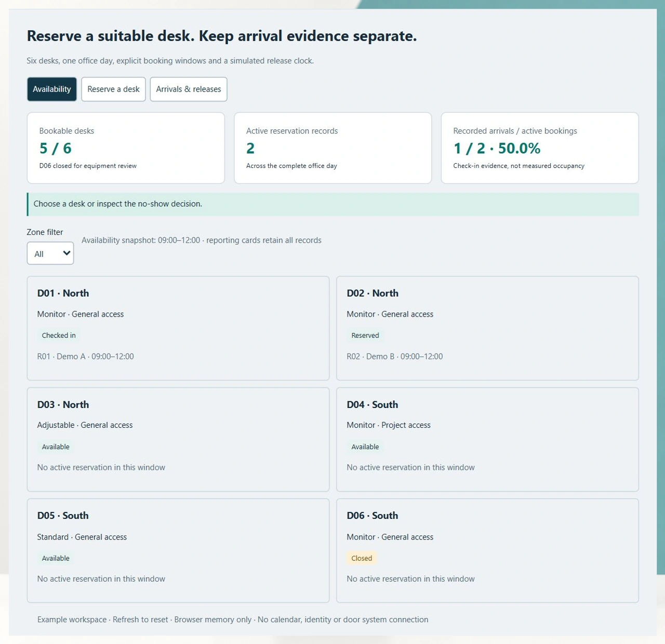Viewport: 665px width, 644px height.
Task: Switch to the Availability tab
Action: point(52,89)
